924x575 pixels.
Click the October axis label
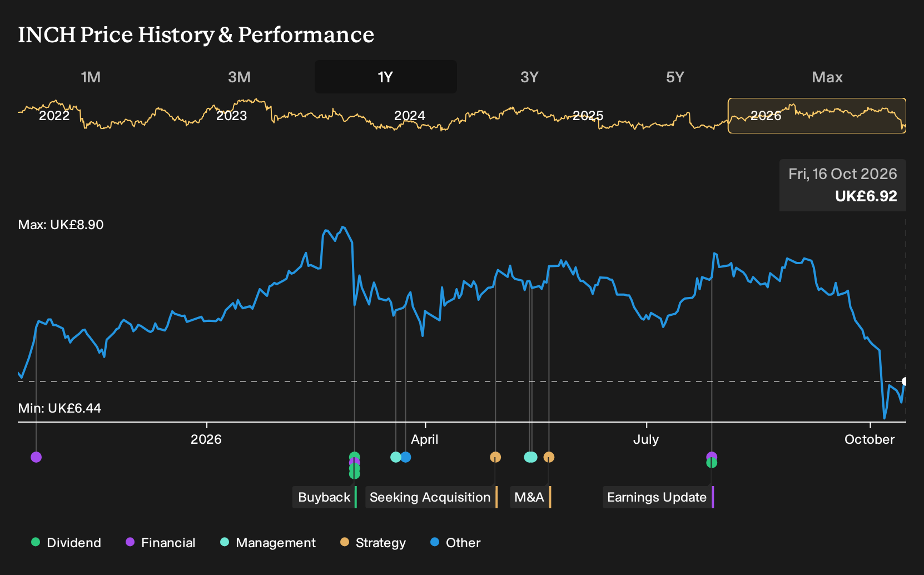870,439
